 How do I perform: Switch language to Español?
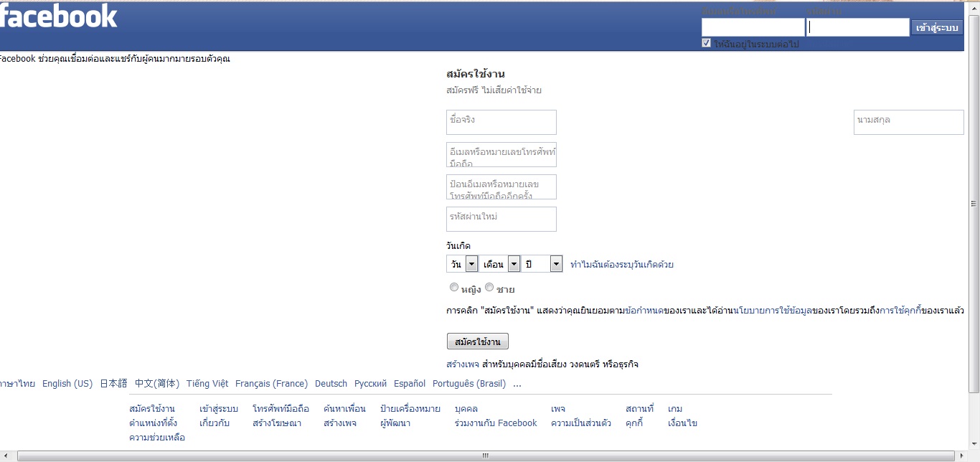410,384
